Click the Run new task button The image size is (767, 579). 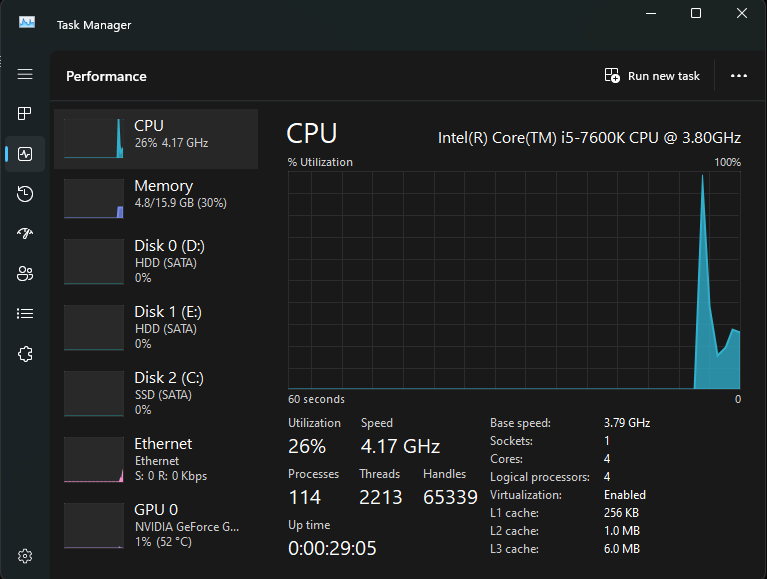652,76
